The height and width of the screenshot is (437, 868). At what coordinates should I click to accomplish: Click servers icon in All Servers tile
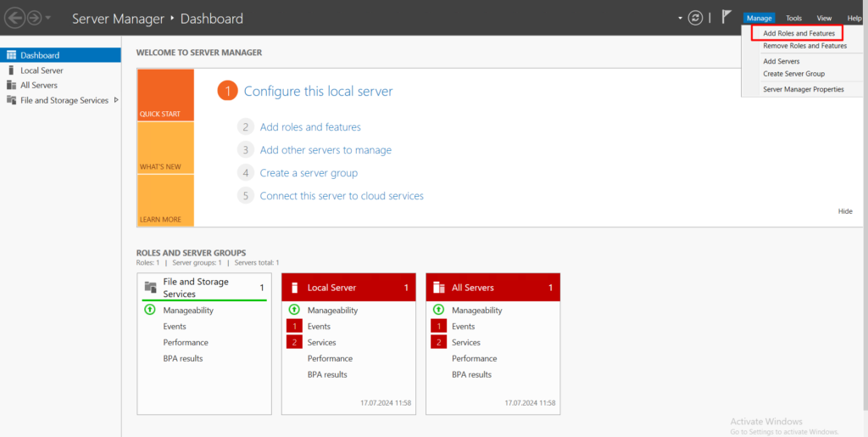click(x=439, y=288)
